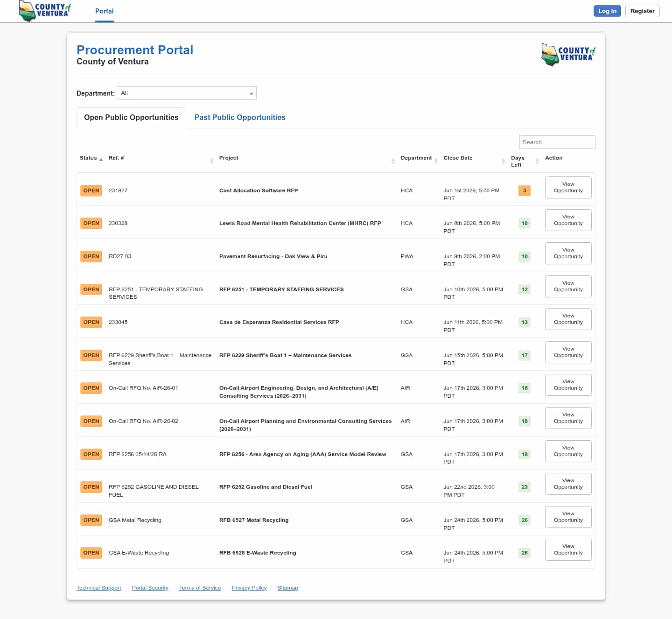Click the 12 days left badge
Image resolution: width=672 pixels, height=619 pixels.
pos(525,289)
